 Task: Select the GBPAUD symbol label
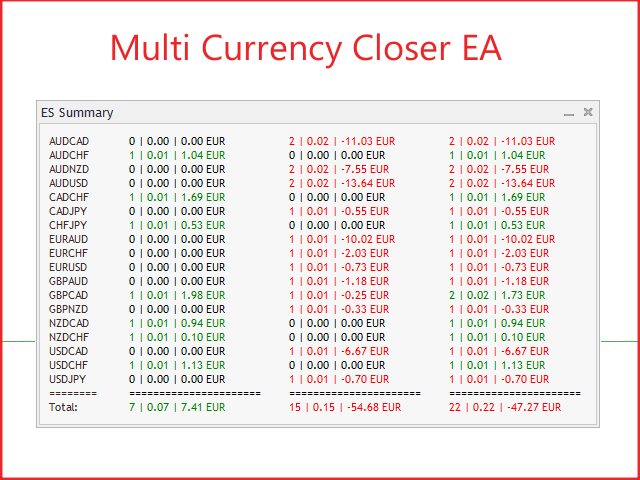pos(69,281)
